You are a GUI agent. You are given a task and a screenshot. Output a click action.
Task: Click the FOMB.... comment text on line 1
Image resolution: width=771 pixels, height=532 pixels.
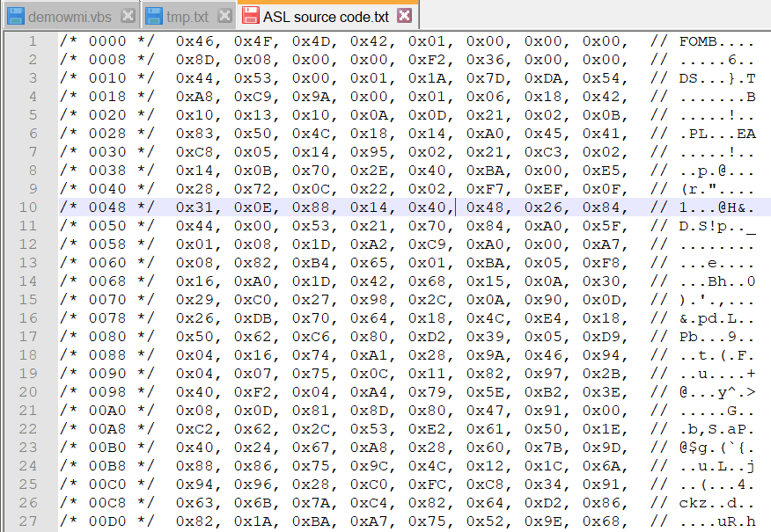click(716, 41)
